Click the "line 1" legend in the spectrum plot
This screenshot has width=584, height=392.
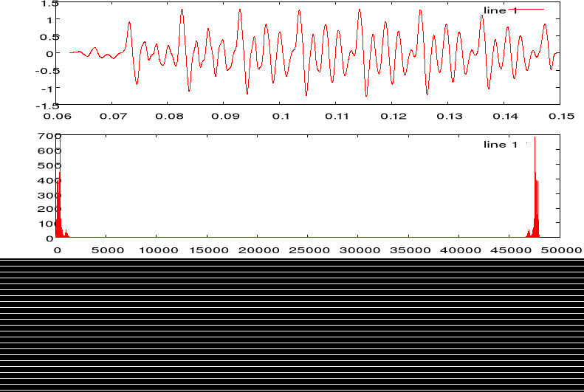500,145
